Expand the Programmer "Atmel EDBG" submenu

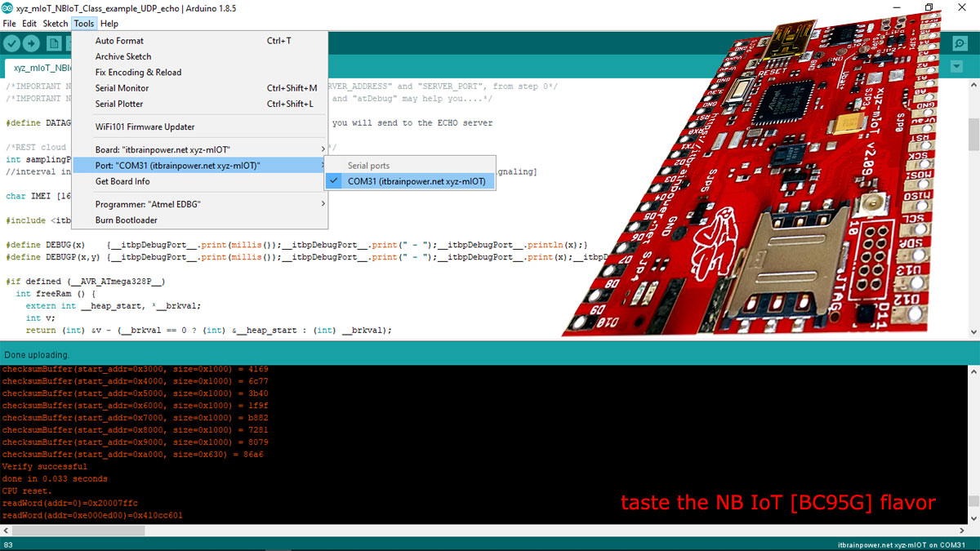point(147,204)
